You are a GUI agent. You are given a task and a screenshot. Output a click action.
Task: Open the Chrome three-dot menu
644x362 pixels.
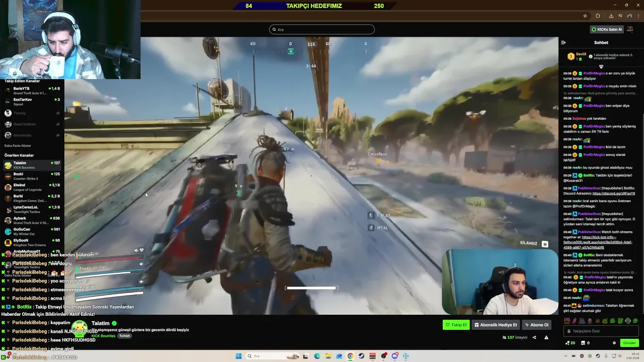tap(638, 16)
